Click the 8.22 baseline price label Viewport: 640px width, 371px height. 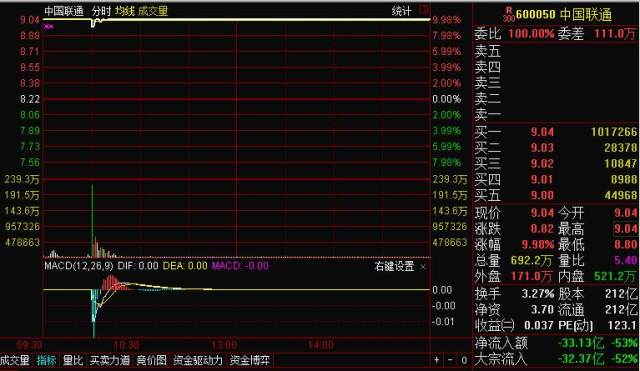point(30,99)
